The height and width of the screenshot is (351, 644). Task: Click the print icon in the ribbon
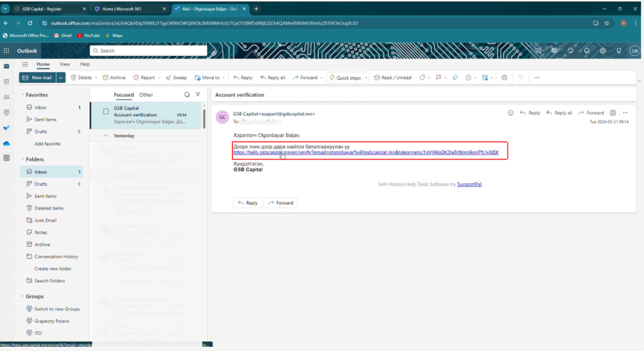(504, 78)
